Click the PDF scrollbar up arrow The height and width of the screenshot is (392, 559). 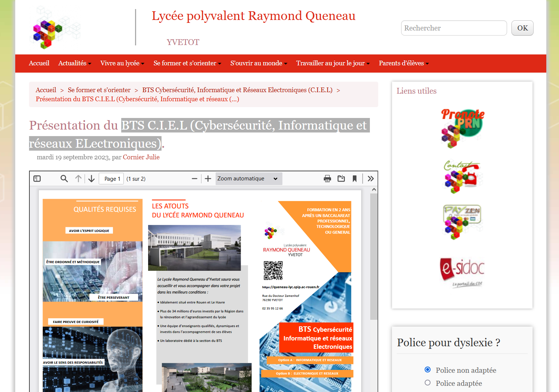[x=374, y=189]
